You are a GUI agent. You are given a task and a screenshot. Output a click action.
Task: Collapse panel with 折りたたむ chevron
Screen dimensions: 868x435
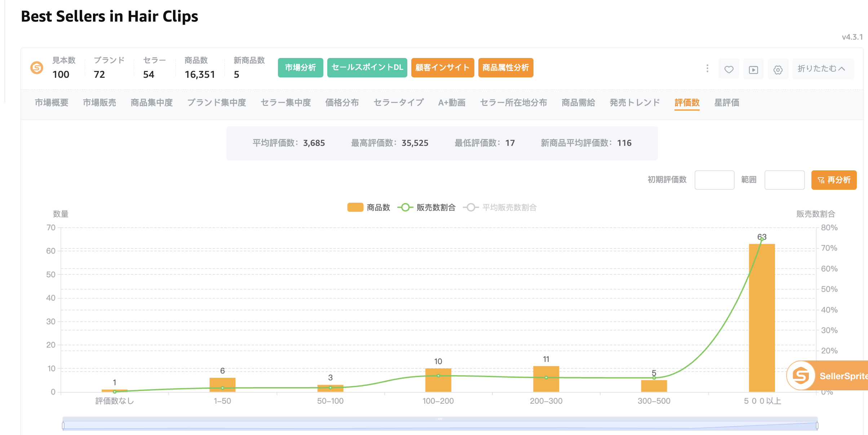pos(823,69)
